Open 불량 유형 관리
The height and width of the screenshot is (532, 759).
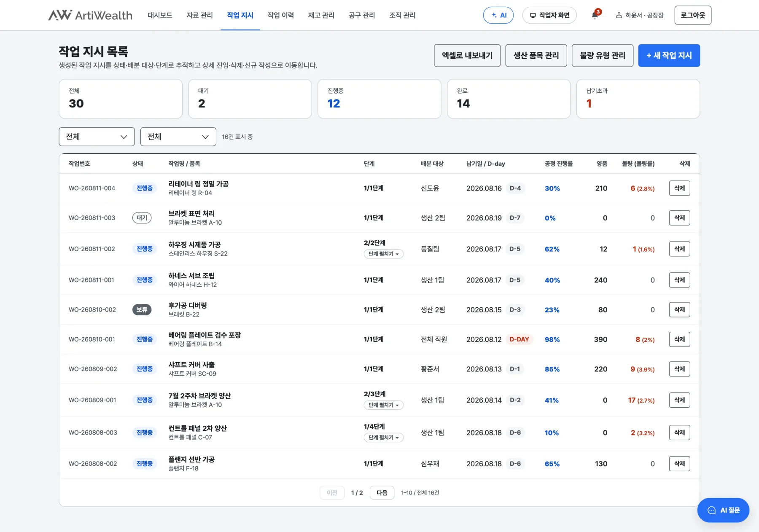point(603,55)
